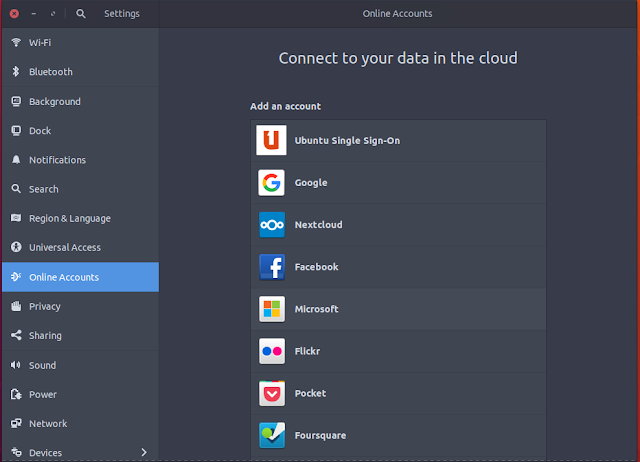
Task: Choose Microsoft as account provider
Action: [398, 309]
